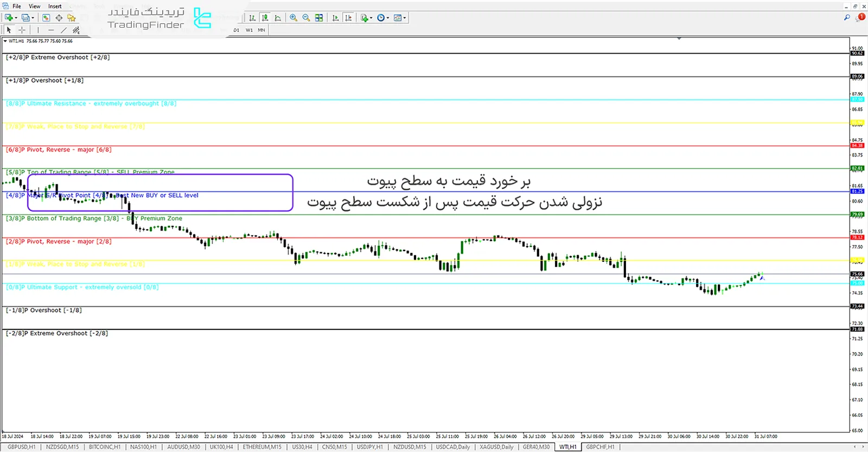Viewport: 868px width, 452px height.
Task: Zoom in on the chart
Action: (293, 18)
